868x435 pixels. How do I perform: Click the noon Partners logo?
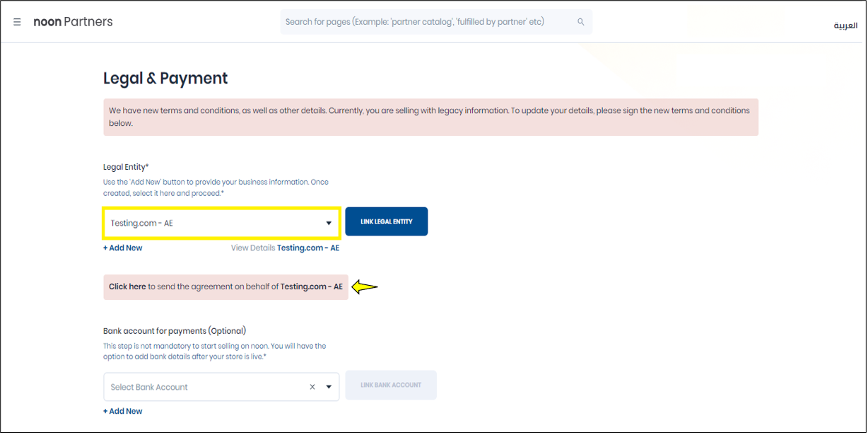73,22
